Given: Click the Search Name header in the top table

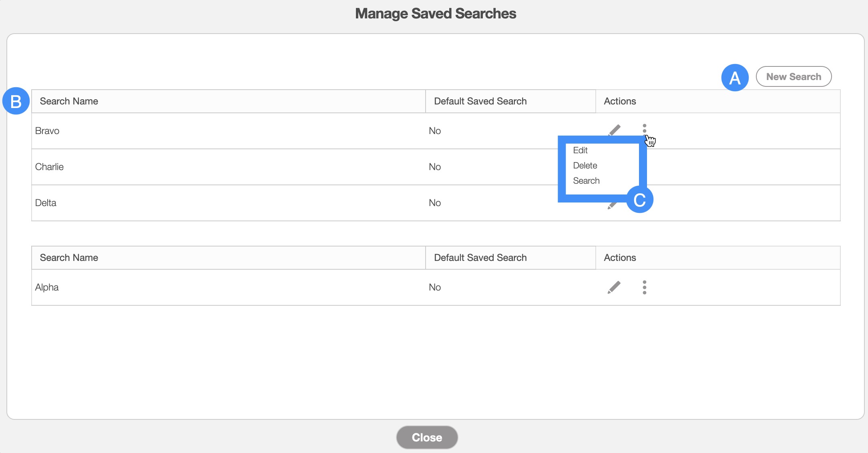Looking at the screenshot, I should tap(69, 101).
